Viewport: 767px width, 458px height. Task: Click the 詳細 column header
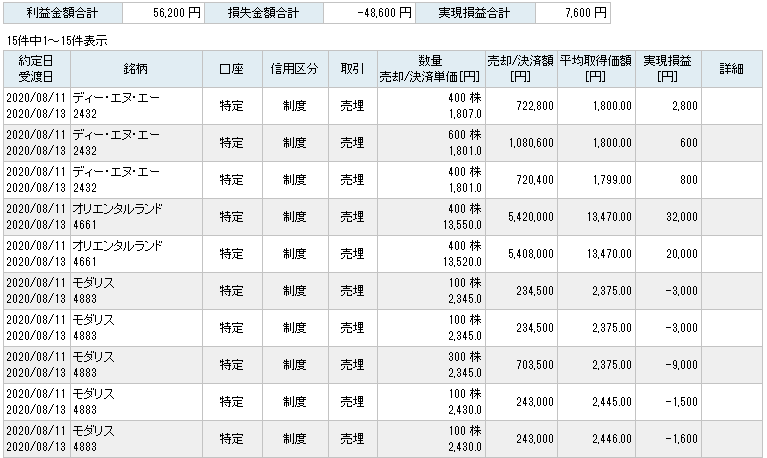tap(732, 69)
